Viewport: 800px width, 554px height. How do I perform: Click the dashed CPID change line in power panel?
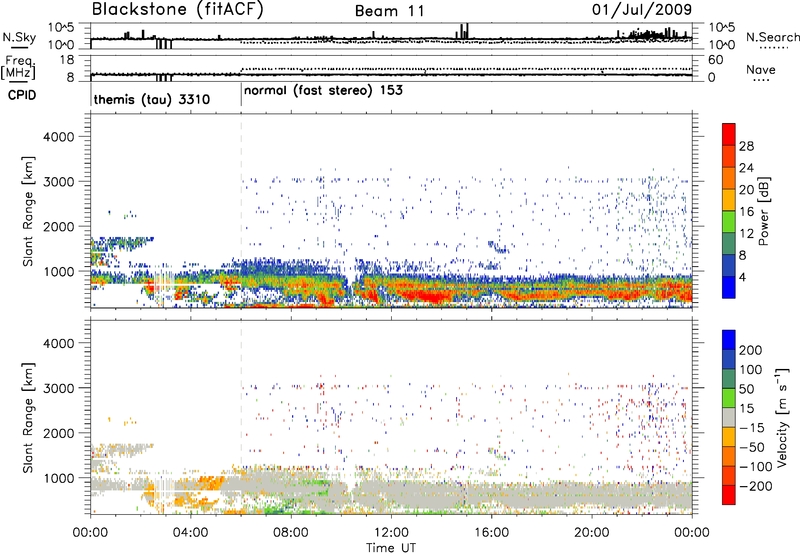[x=241, y=211]
